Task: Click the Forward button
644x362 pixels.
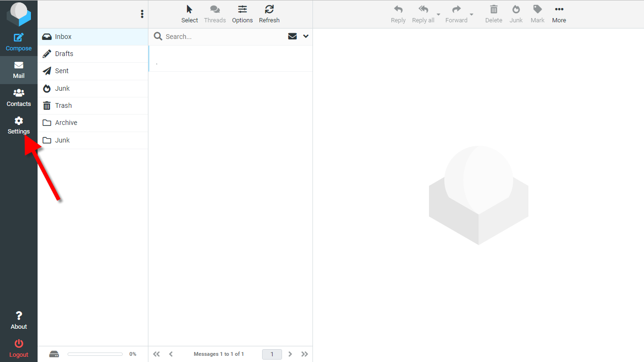Action: tap(456, 14)
